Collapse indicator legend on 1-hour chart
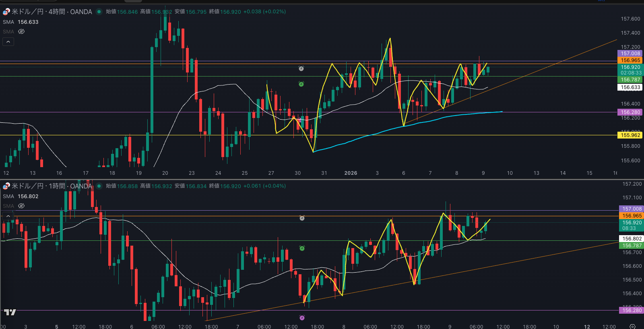Screen dimensions: 644x329 pos(8,216)
